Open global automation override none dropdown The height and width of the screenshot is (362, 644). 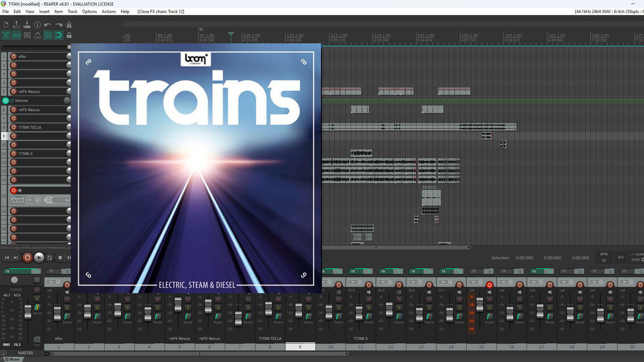click(x=636, y=260)
